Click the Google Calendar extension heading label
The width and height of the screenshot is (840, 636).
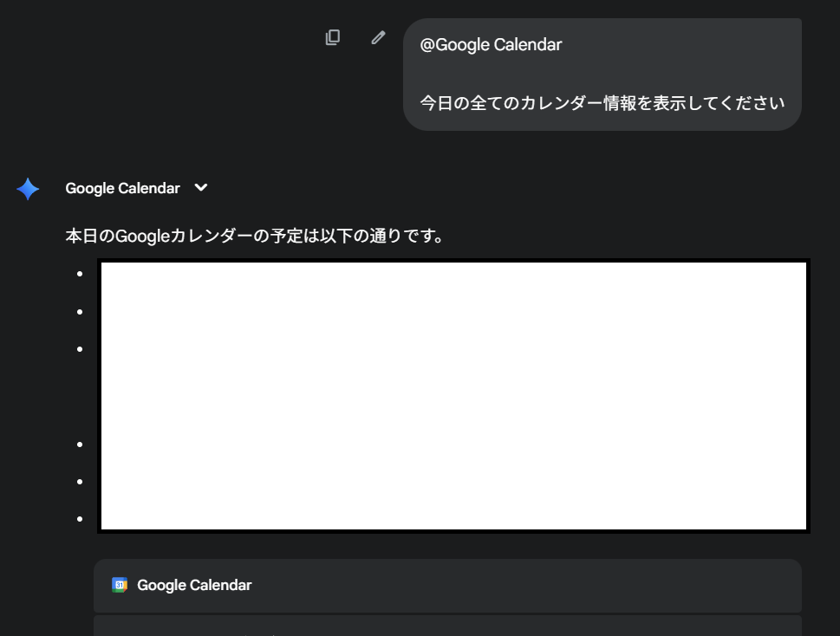click(x=122, y=188)
